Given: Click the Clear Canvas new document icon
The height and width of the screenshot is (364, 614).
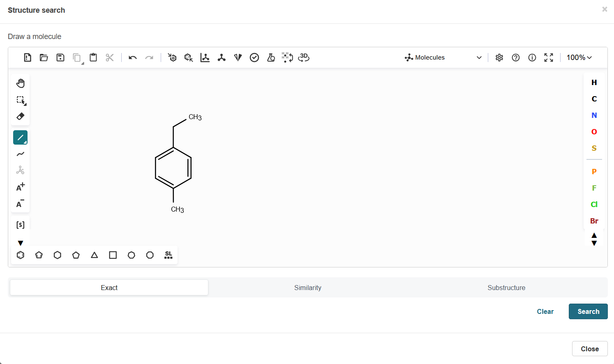Looking at the screenshot, I should pyautogui.click(x=28, y=58).
